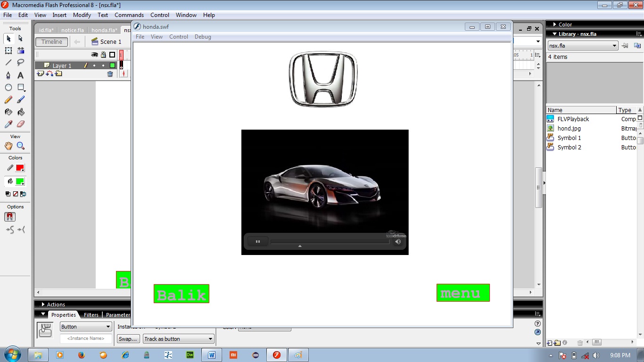Click the video seek bar
644x362 pixels.
330,241
